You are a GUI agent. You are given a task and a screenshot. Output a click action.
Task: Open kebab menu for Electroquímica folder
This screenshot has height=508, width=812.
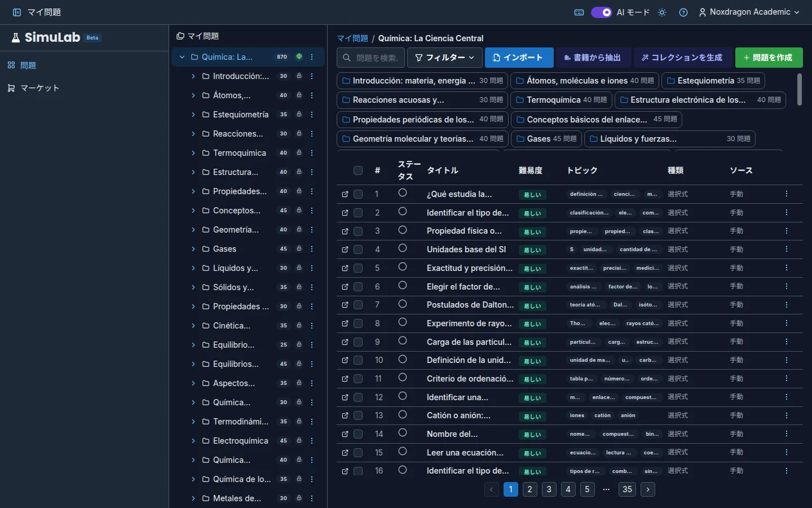312,441
